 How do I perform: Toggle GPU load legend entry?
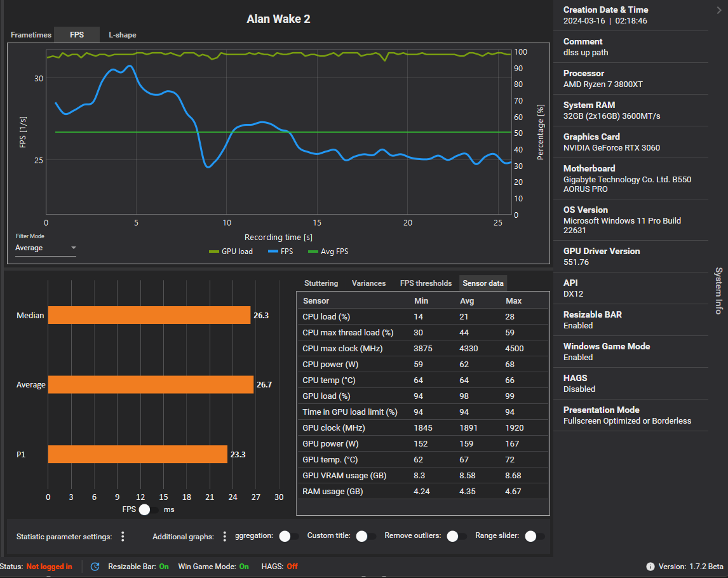click(x=231, y=251)
